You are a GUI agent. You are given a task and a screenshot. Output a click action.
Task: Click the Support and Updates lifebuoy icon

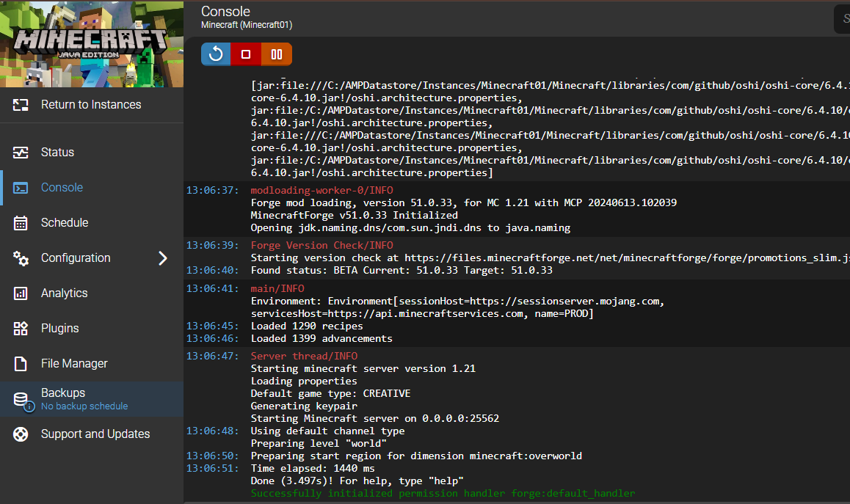pyautogui.click(x=21, y=434)
